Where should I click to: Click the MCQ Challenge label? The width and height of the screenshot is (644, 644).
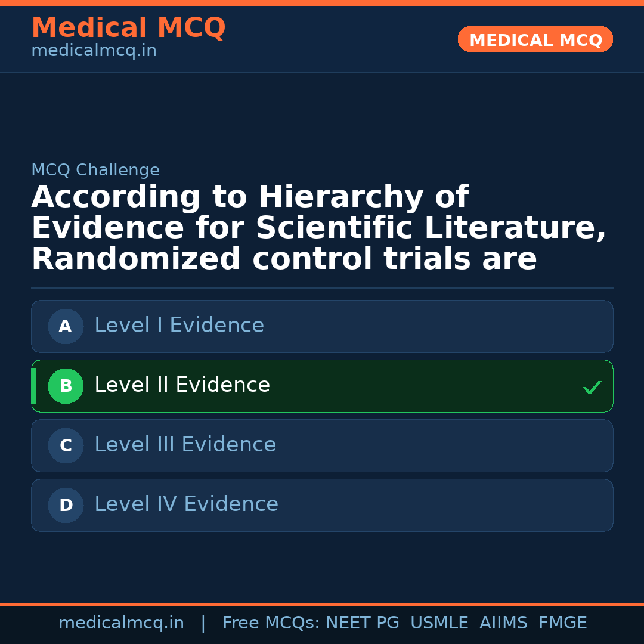click(95, 170)
